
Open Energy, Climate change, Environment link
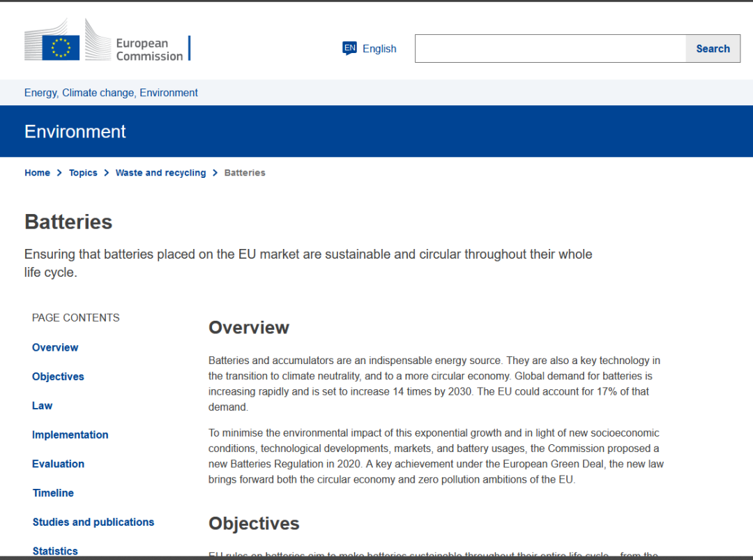pyautogui.click(x=111, y=93)
